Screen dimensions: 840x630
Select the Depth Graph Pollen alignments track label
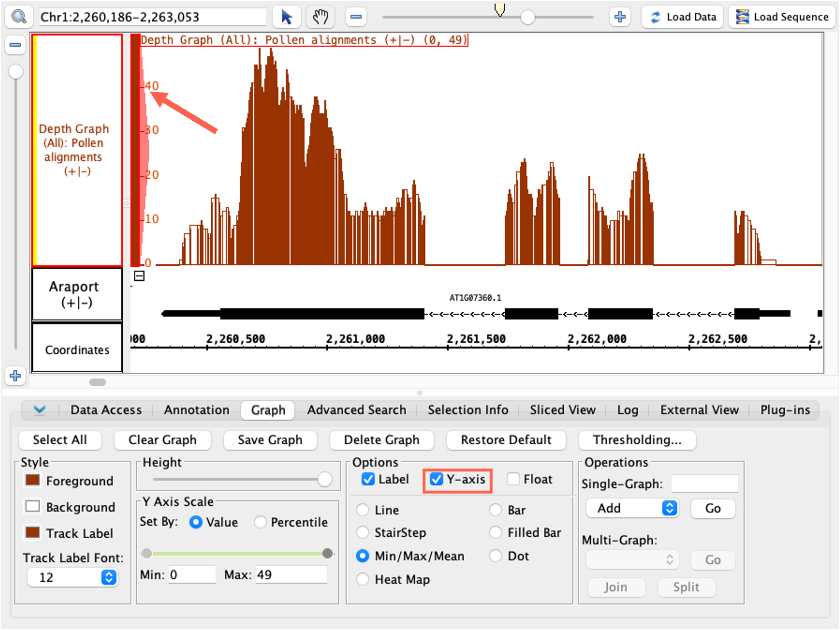pos(77,150)
